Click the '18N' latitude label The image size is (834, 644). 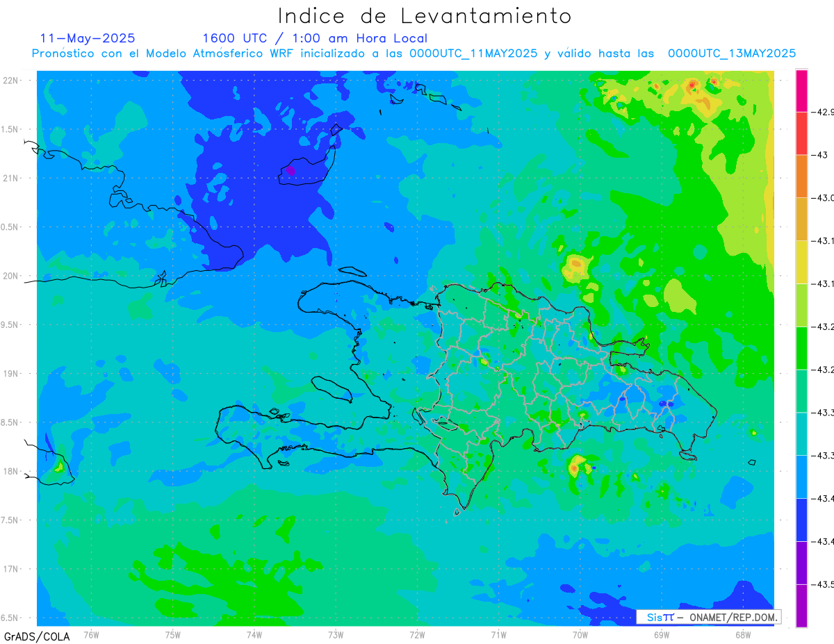[x=11, y=471]
